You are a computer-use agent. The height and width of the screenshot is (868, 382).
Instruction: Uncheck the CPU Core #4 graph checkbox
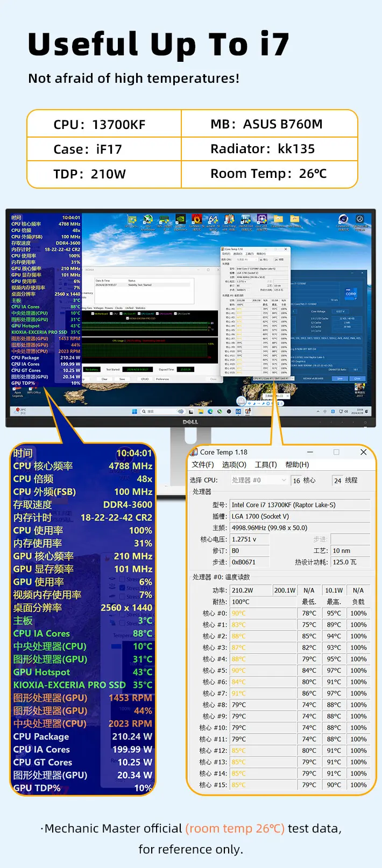[x=175, y=313]
